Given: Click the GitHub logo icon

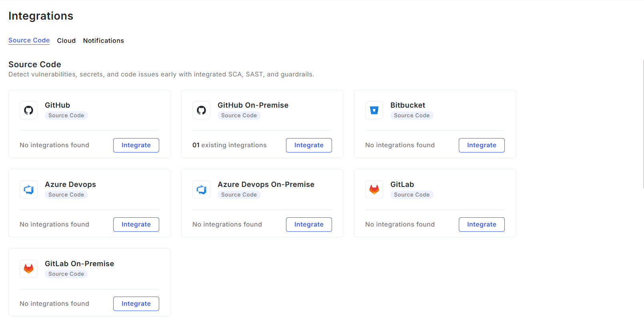Looking at the screenshot, I should point(28,110).
